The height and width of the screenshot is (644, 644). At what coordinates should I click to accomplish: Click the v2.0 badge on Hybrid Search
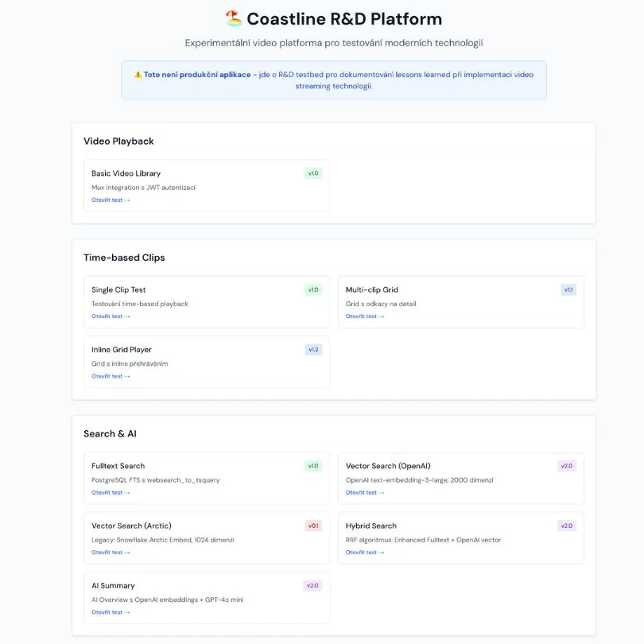click(568, 525)
